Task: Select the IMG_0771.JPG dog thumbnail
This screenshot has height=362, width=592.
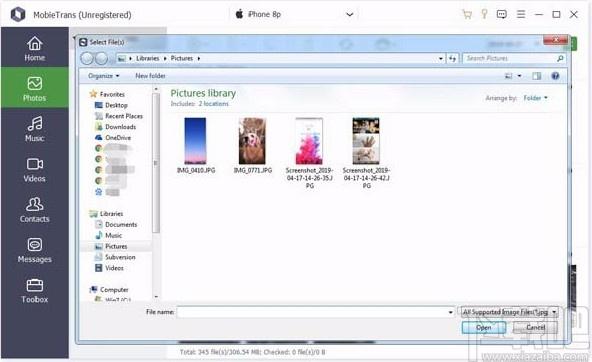Action: pyautogui.click(x=252, y=141)
